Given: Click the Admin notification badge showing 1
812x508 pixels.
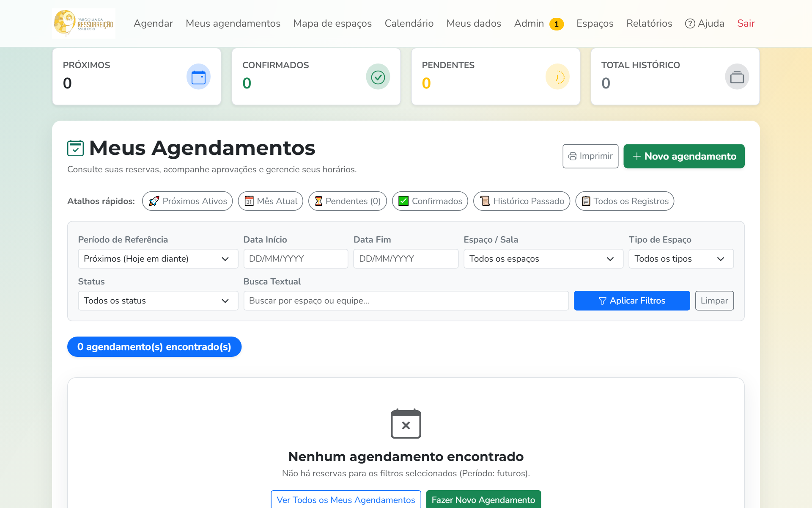Looking at the screenshot, I should click(557, 24).
